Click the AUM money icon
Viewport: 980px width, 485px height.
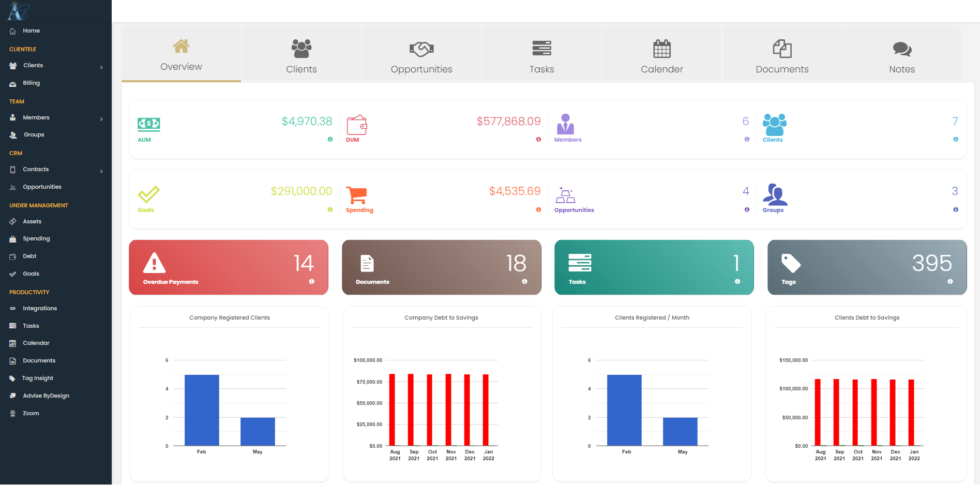(x=149, y=124)
